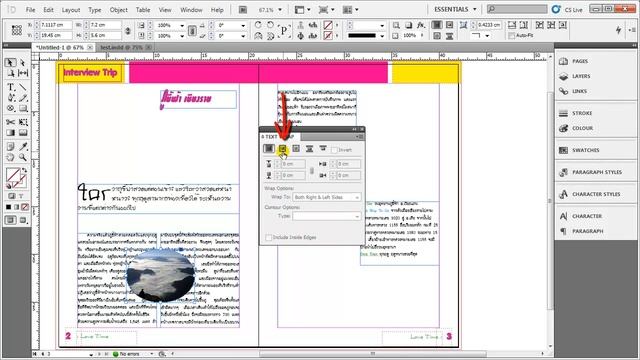Click Wrap Around Object Shape icon
This screenshot has height=360, width=640.
pyautogui.click(x=296, y=149)
